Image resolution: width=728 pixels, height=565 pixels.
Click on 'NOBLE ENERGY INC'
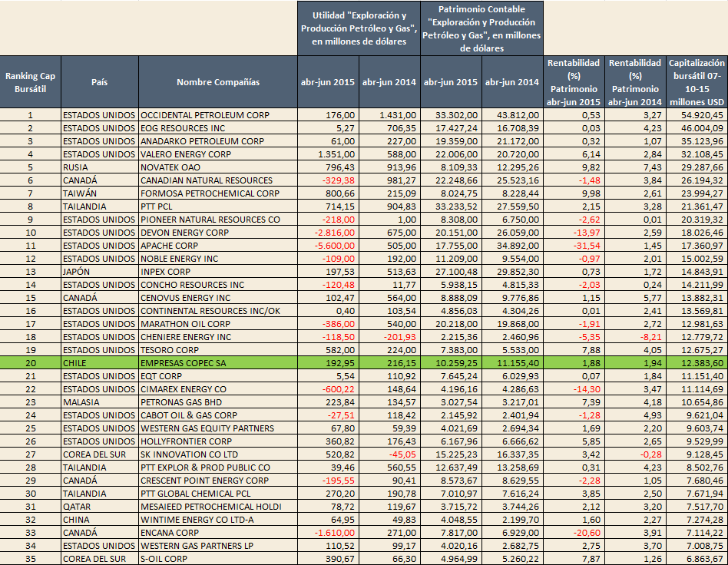click(x=218, y=259)
